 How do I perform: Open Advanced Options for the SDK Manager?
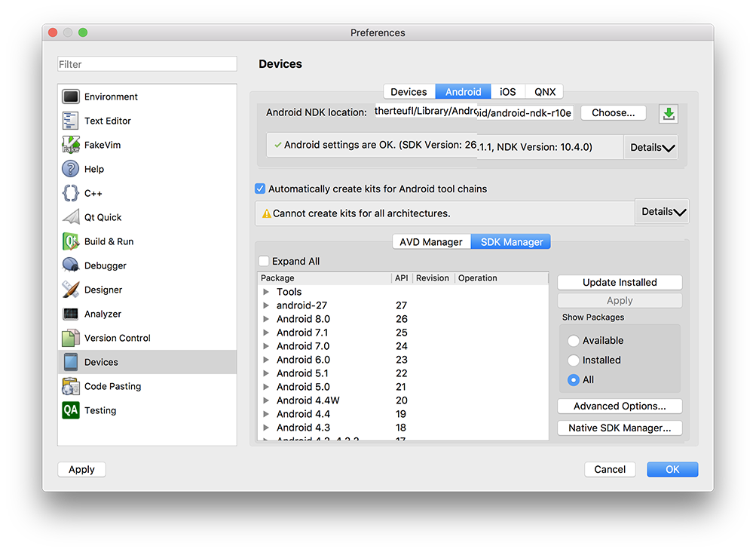[x=619, y=406]
